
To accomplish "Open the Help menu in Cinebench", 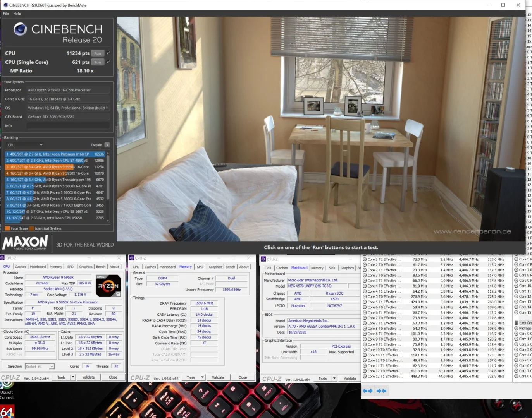I will coord(17,14).
